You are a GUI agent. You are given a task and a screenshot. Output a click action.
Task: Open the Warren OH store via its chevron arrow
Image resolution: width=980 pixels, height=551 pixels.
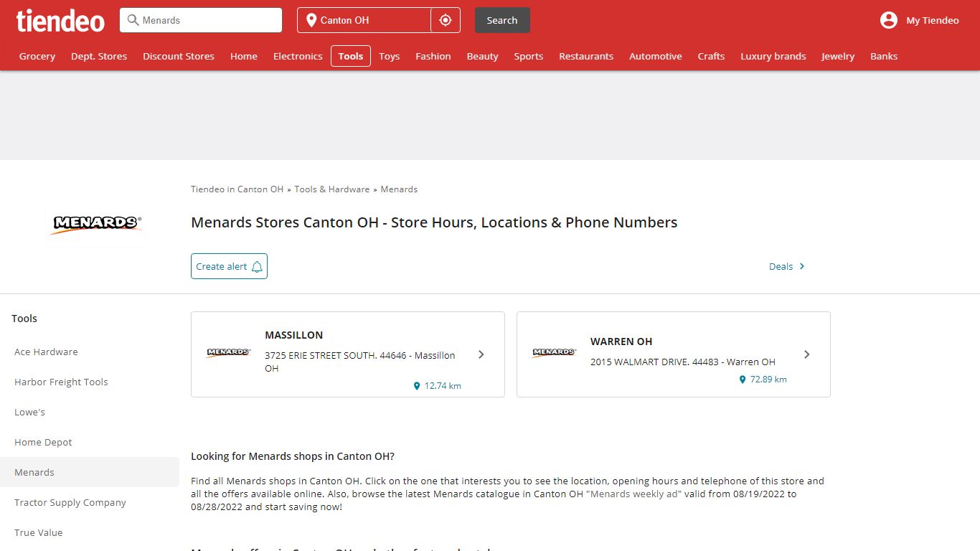pyautogui.click(x=807, y=354)
